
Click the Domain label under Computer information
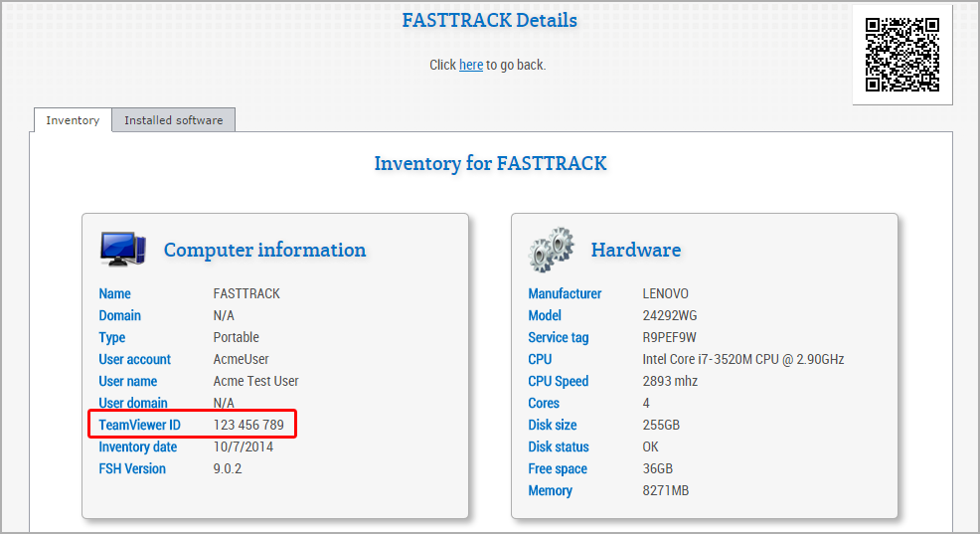(x=119, y=316)
